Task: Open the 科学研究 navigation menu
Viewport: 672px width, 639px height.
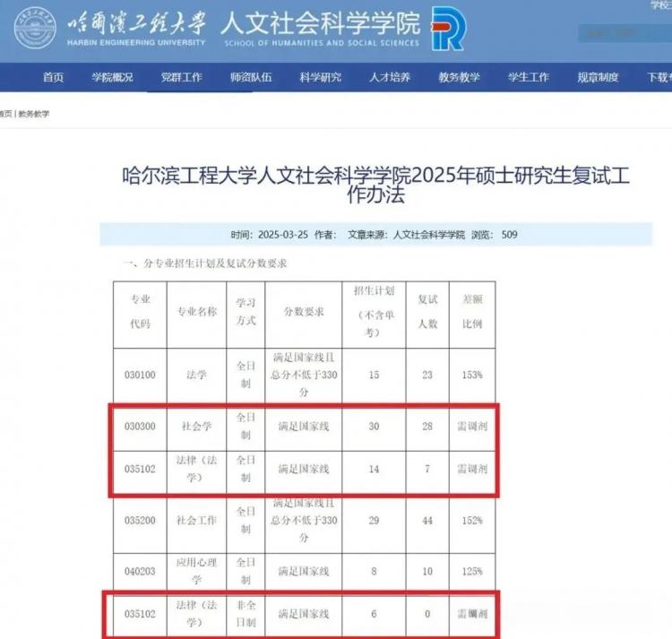Action: 321,77
